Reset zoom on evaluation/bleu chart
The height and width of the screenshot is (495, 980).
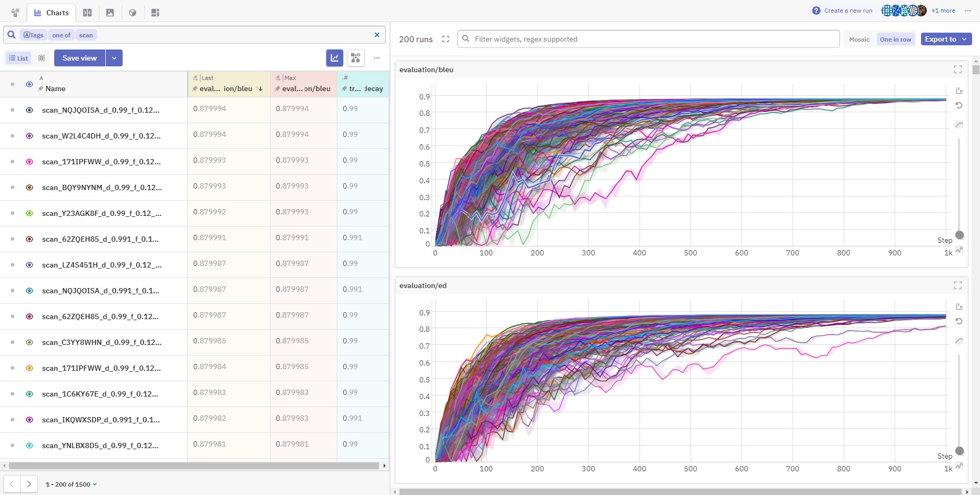pos(959,106)
